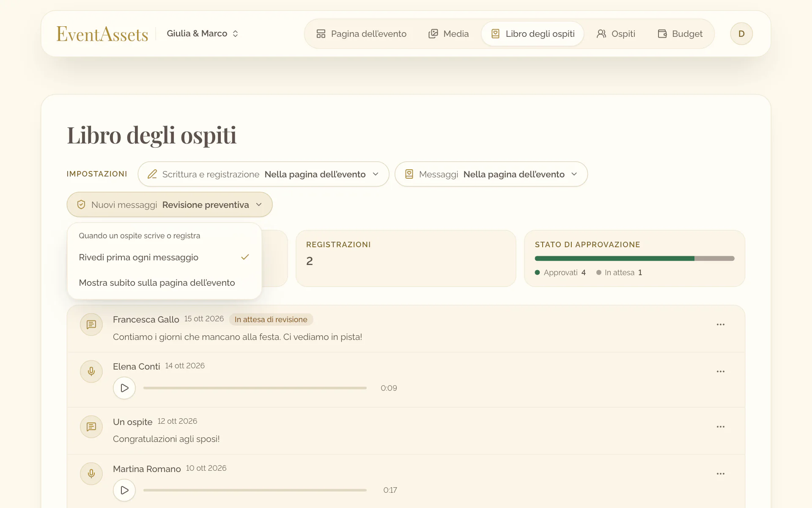Viewport: 812px width, 508px height.
Task: Switch to the Media tab
Action: tap(448, 33)
